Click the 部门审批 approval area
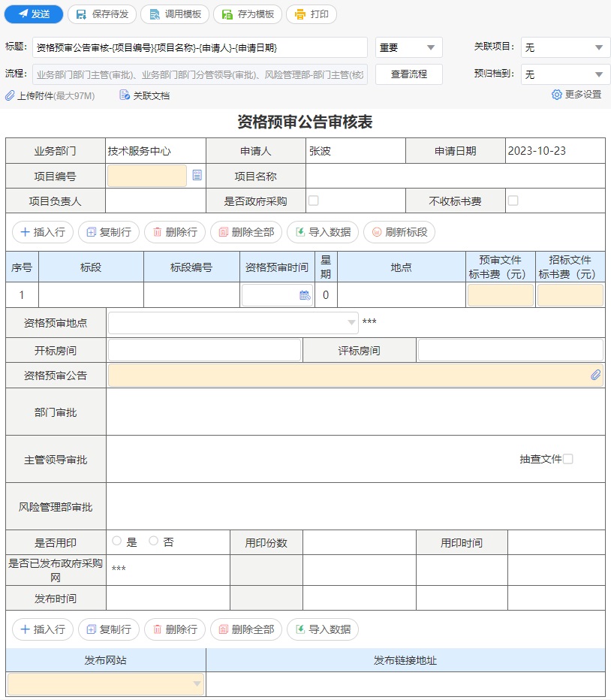 pyautogui.click(x=356, y=412)
